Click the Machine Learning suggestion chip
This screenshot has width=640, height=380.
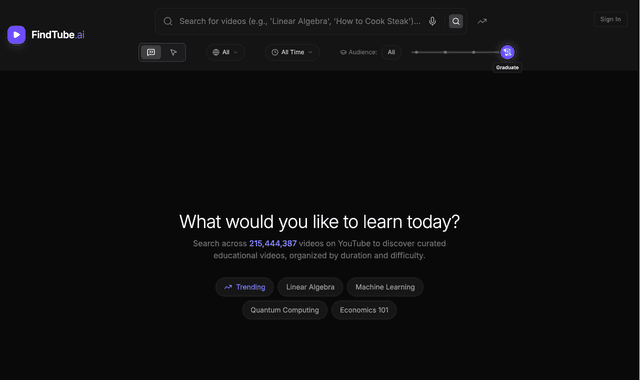tap(385, 287)
